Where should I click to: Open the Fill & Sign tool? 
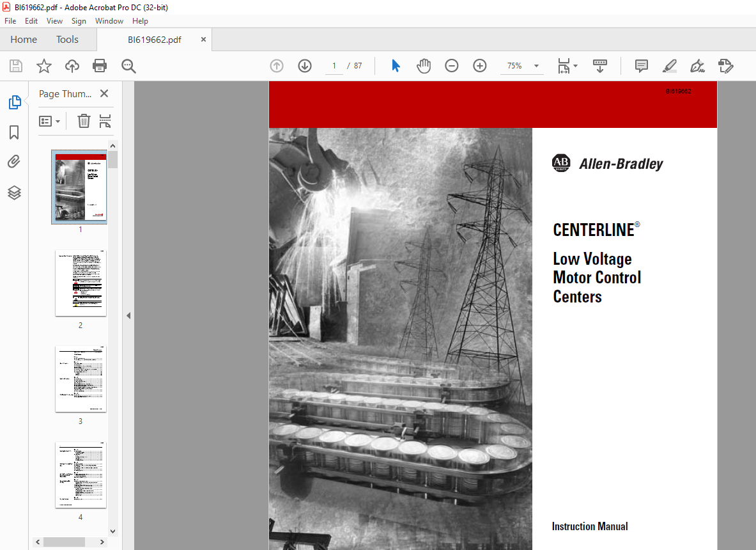[x=697, y=66]
